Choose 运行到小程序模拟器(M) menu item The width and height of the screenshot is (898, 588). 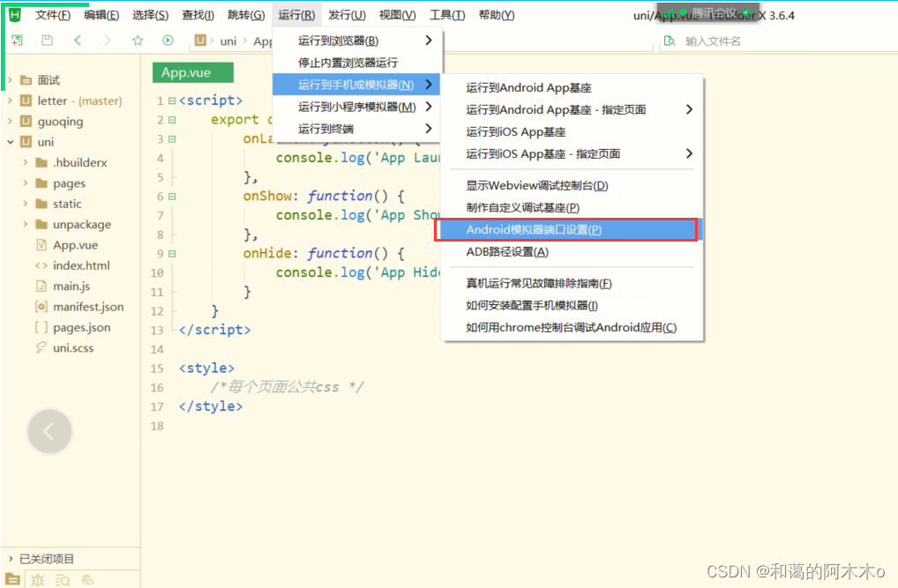(357, 107)
